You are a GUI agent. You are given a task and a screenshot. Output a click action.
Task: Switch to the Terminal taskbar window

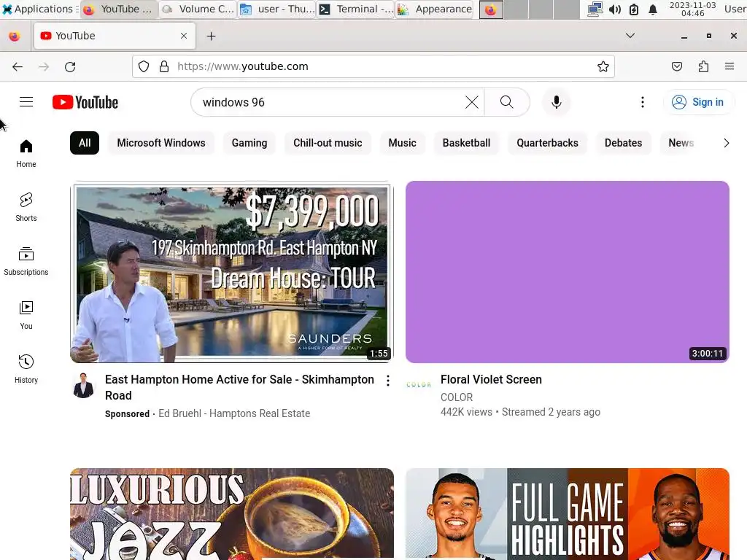(355, 9)
